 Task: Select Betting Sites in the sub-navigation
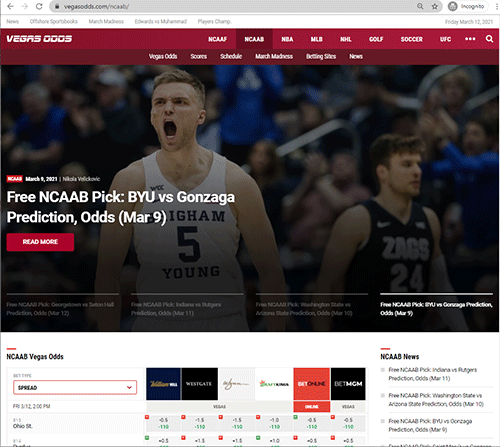click(x=321, y=56)
